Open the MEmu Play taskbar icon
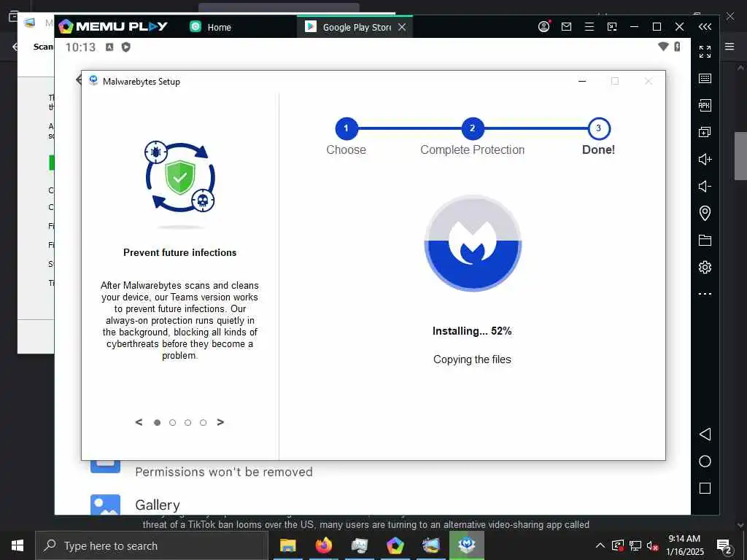 pos(395,545)
